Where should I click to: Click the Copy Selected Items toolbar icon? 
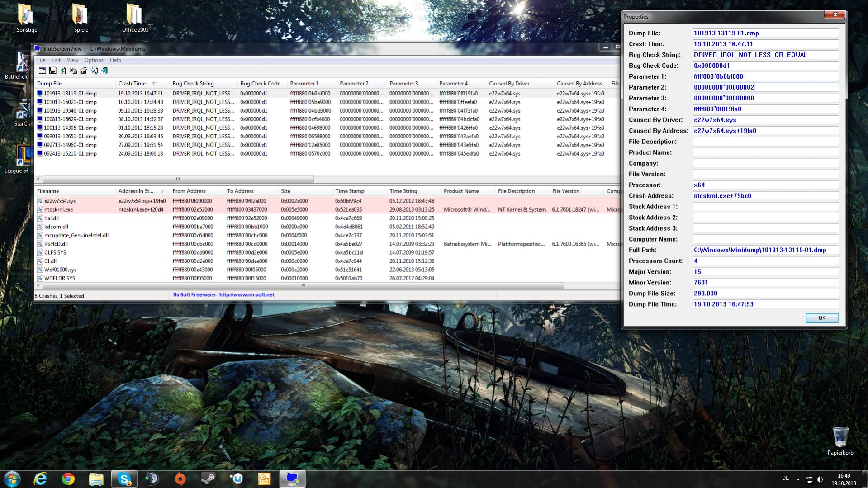pos(73,71)
